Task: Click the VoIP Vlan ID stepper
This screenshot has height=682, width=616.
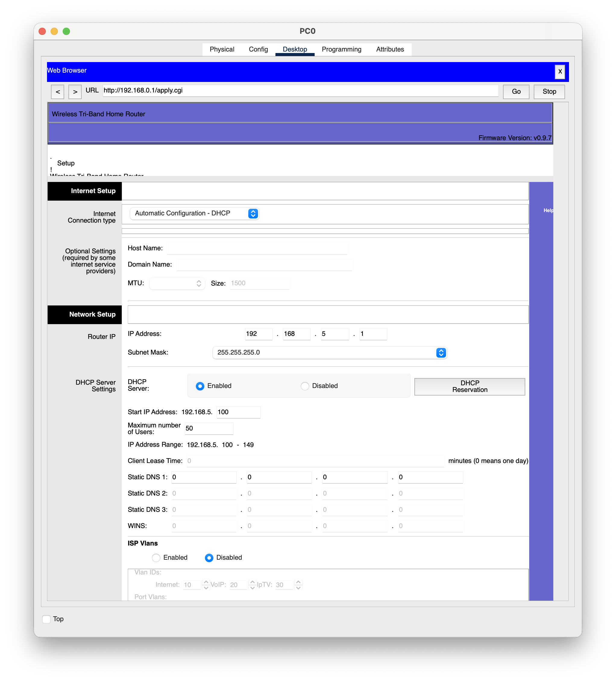Action: point(252,585)
